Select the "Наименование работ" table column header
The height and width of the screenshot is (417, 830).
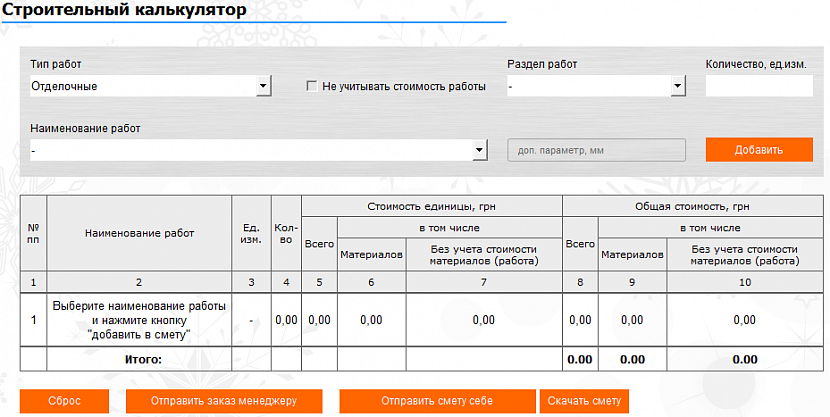(x=139, y=233)
